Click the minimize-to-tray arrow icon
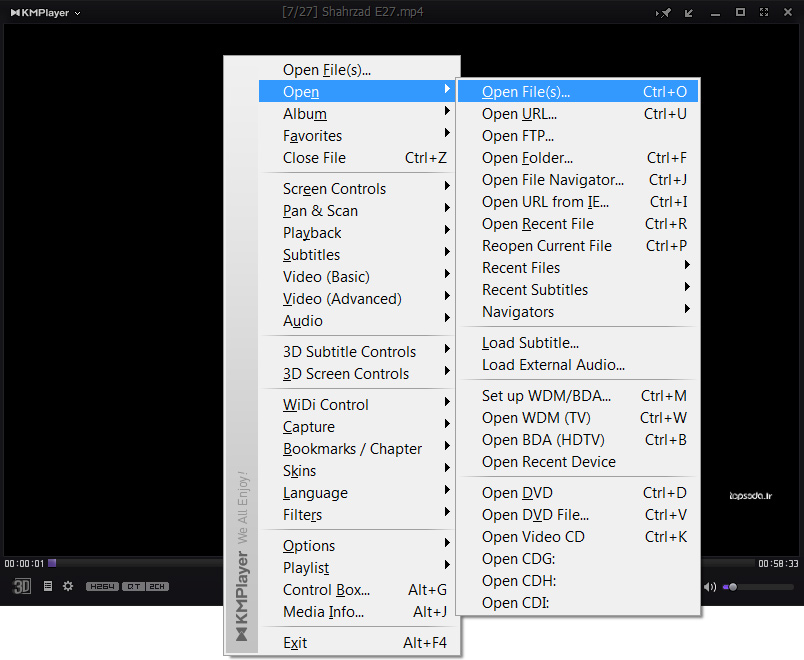Screen dimensions: 804x660 (x=689, y=13)
